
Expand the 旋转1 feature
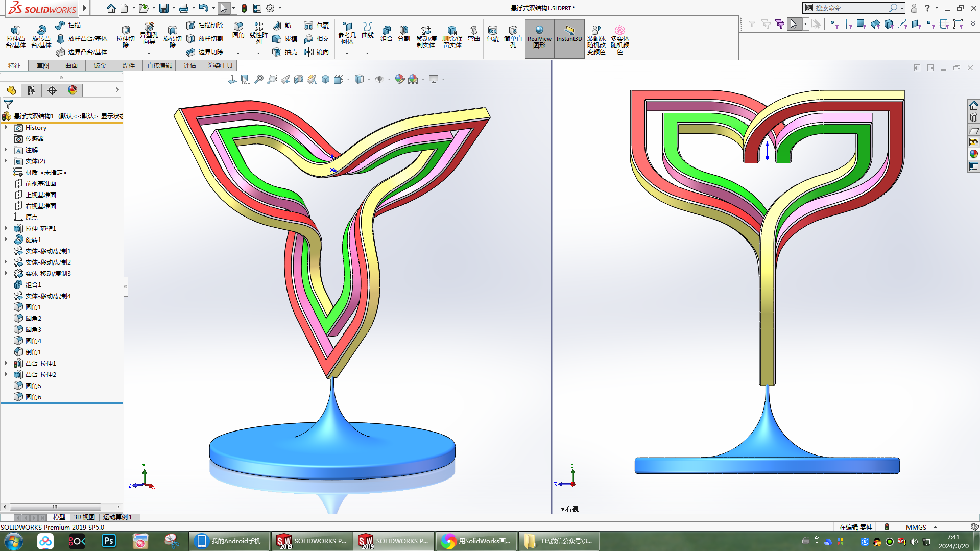6,240
